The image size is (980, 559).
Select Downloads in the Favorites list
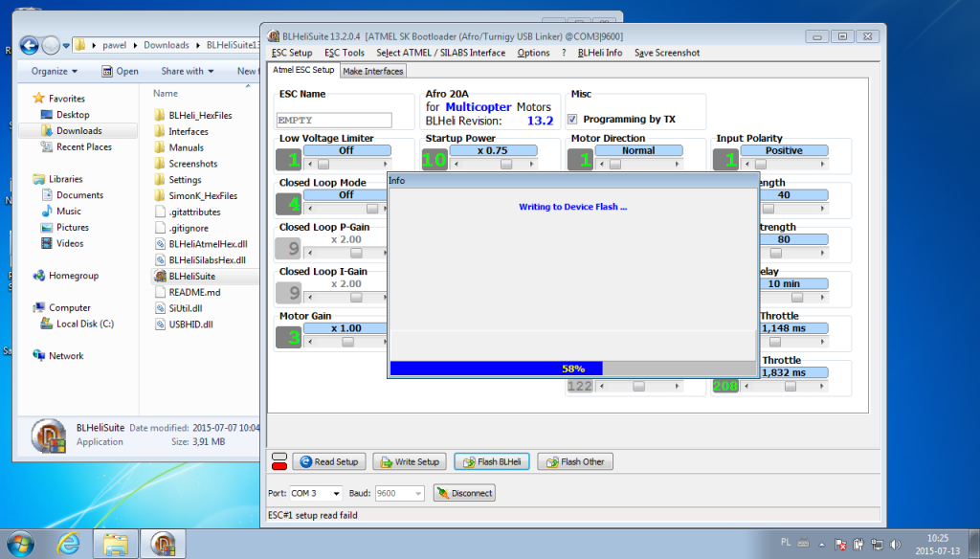[x=78, y=131]
